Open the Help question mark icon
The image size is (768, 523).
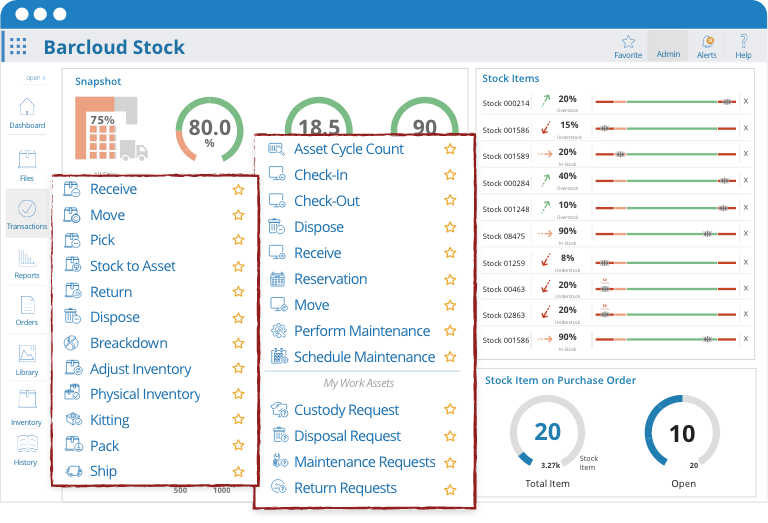tap(743, 46)
